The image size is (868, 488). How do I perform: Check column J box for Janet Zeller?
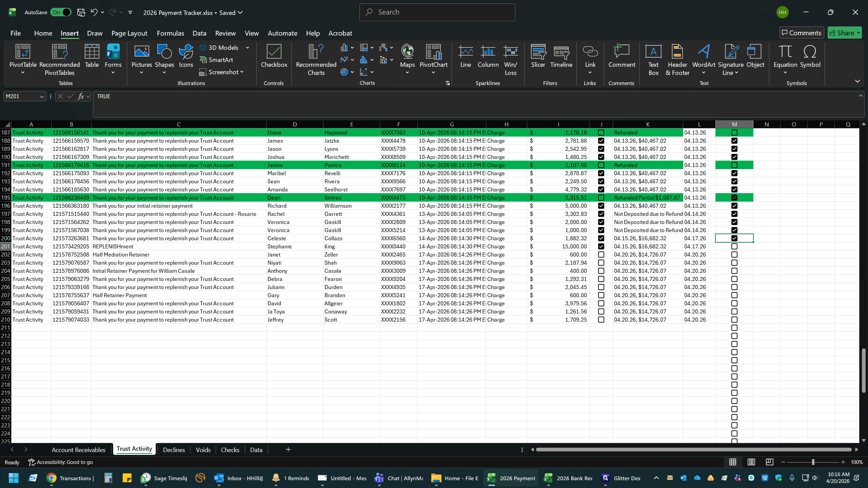click(601, 255)
